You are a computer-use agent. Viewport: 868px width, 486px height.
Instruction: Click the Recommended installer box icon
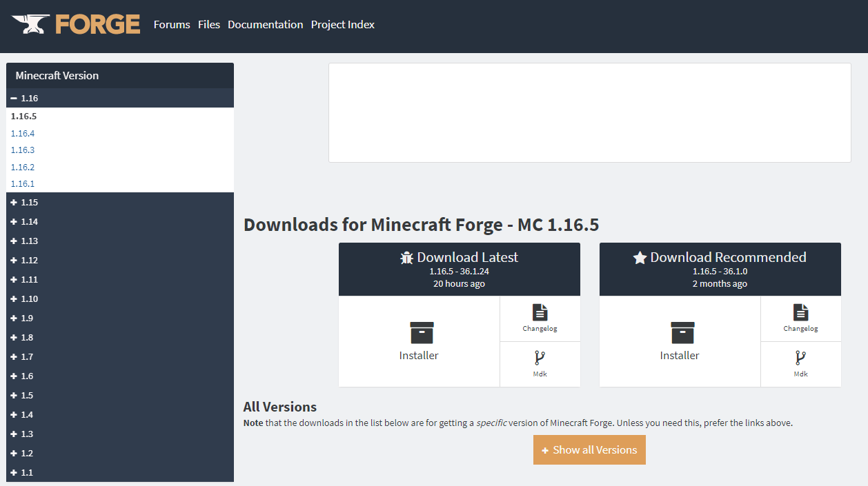point(682,333)
